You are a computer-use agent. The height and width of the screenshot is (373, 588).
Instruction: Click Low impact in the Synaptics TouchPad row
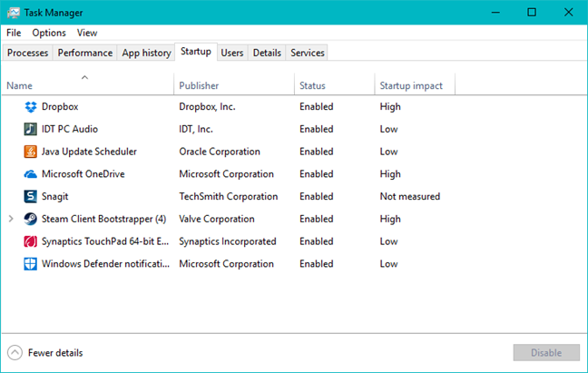click(388, 241)
